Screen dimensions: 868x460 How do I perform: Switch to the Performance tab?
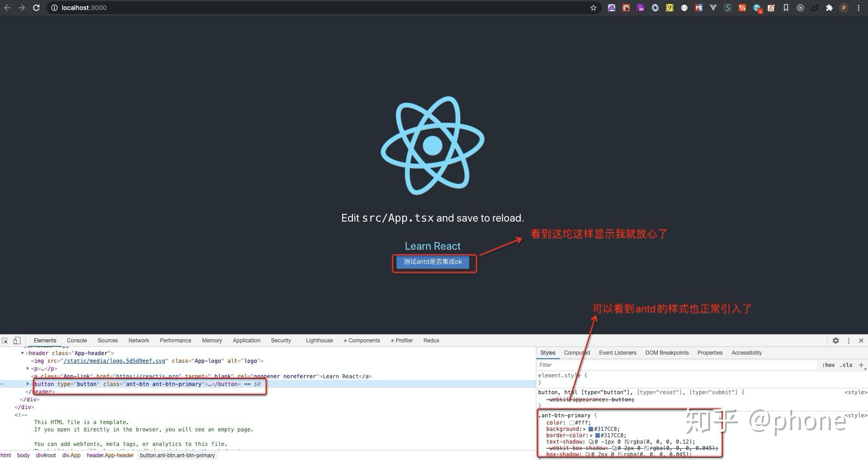click(176, 341)
